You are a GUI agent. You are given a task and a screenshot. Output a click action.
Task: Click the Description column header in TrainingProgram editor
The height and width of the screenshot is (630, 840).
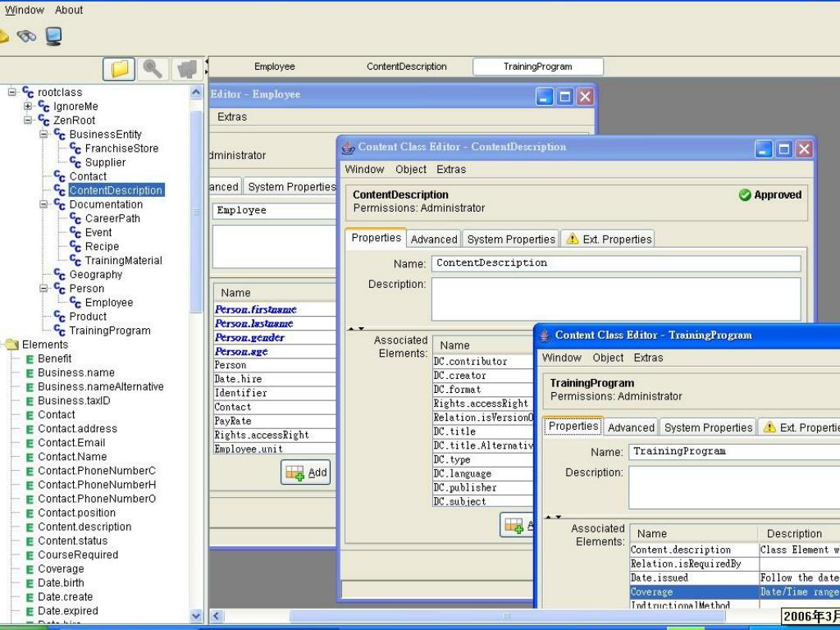[x=799, y=533]
